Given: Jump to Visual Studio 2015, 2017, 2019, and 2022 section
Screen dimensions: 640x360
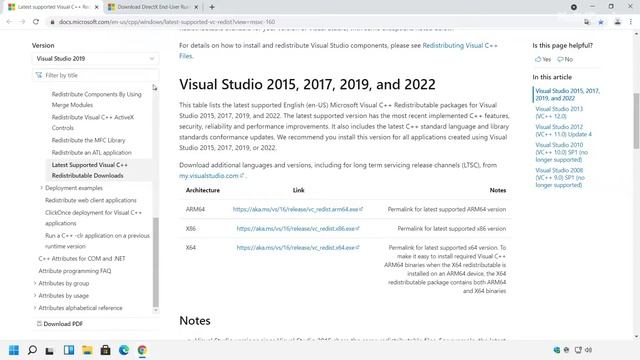Looking at the screenshot, I should (567, 94).
